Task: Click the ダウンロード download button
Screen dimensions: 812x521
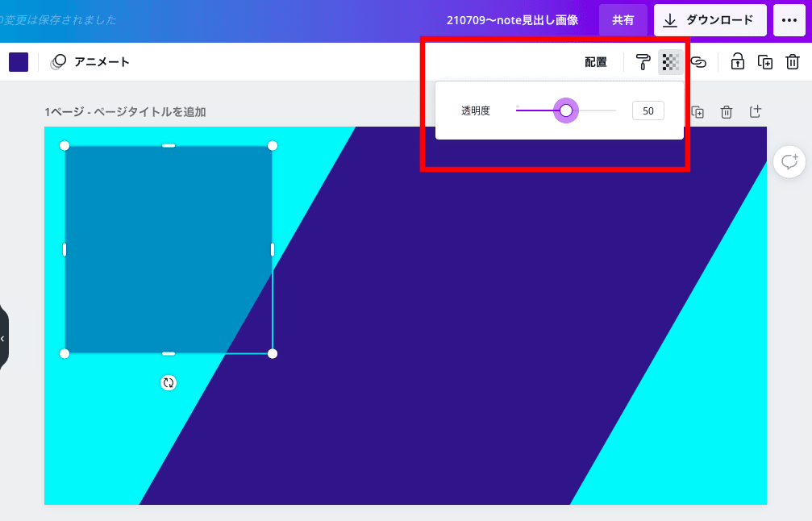Action: coord(710,20)
